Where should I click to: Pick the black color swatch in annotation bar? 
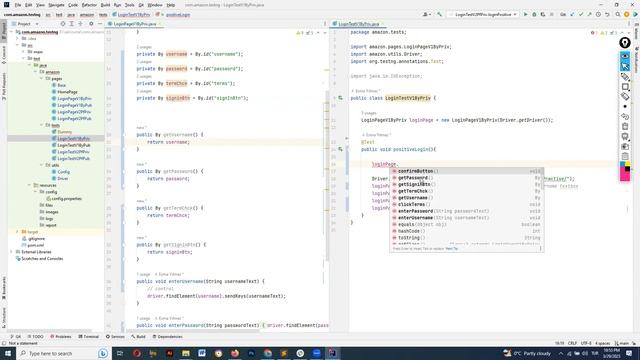click(x=627, y=169)
